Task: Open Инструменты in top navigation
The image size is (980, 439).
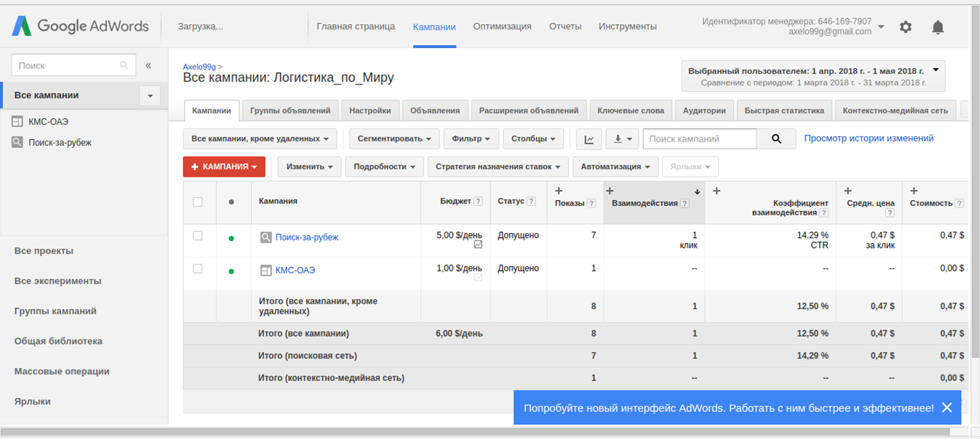Action: (627, 26)
